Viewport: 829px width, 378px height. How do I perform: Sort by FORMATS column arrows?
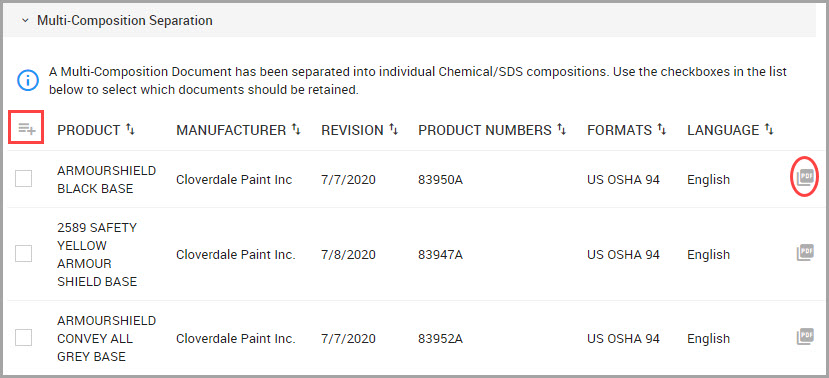click(x=661, y=129)
